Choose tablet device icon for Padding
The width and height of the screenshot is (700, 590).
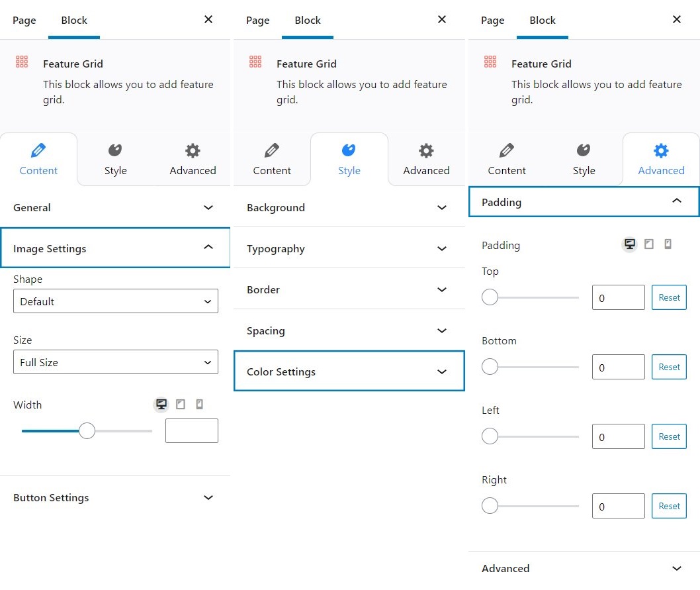pyautogui.click(x=649, y=244)
